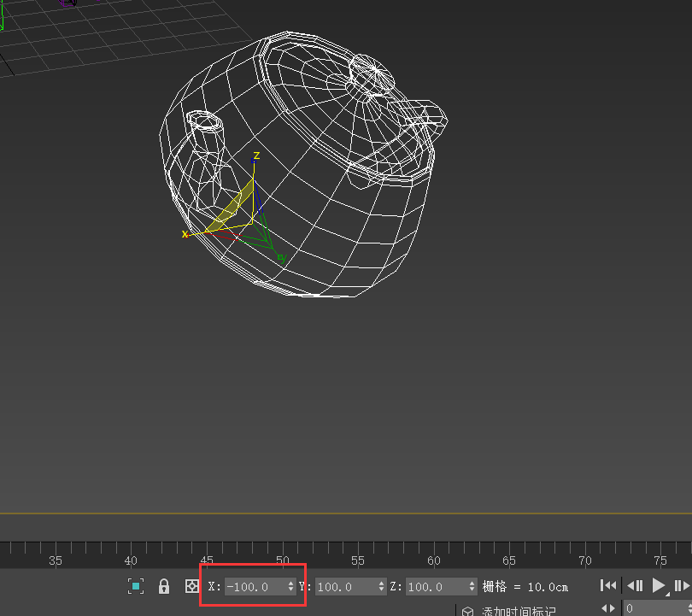The height and width of the screenshot is (616, 692).
Task: Play the animation
Action: click(x=659, y=585)
